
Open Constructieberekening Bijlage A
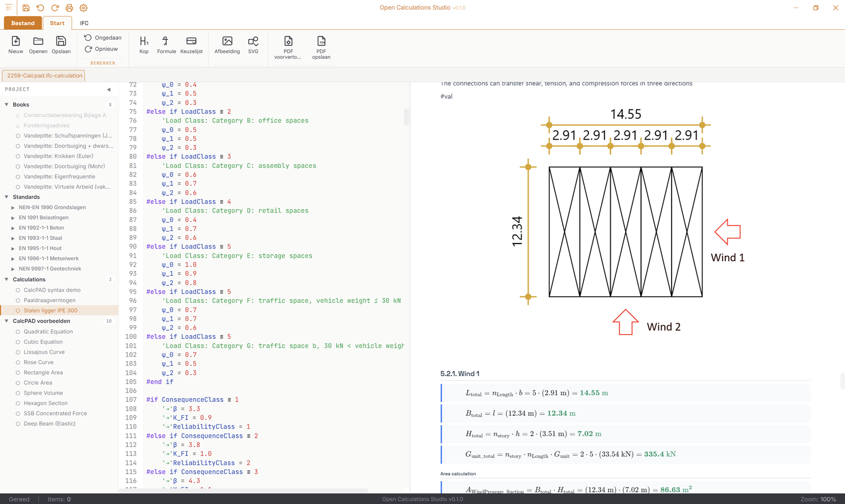click(x=59, y=115)
